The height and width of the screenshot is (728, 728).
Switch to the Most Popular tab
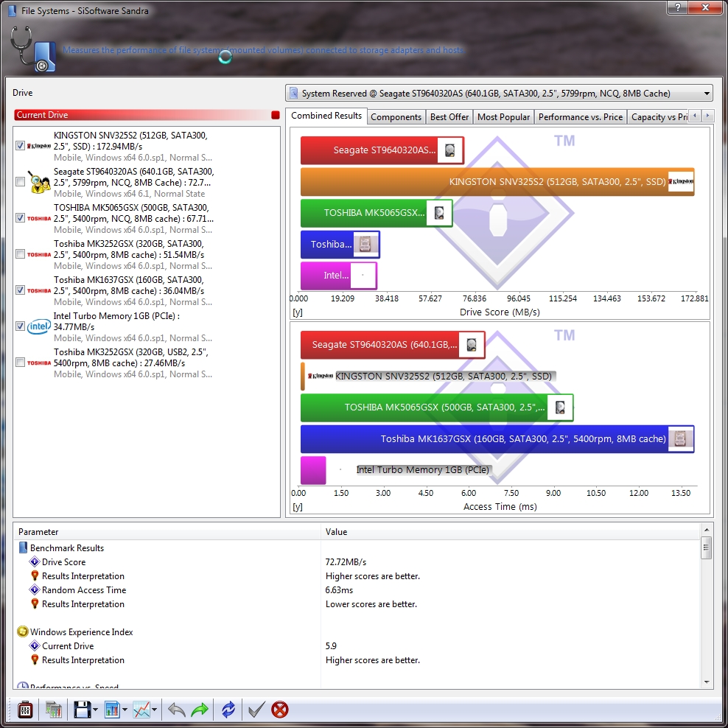(x=504, y=117)
